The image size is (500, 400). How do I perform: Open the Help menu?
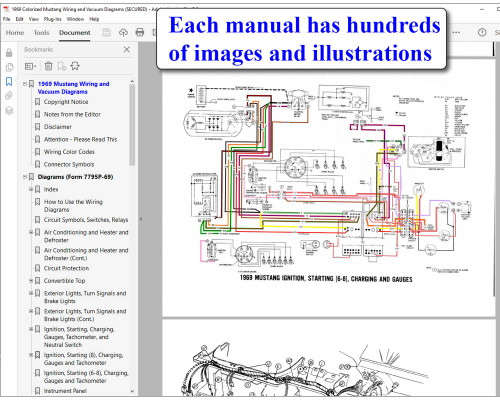pos(94,19)
